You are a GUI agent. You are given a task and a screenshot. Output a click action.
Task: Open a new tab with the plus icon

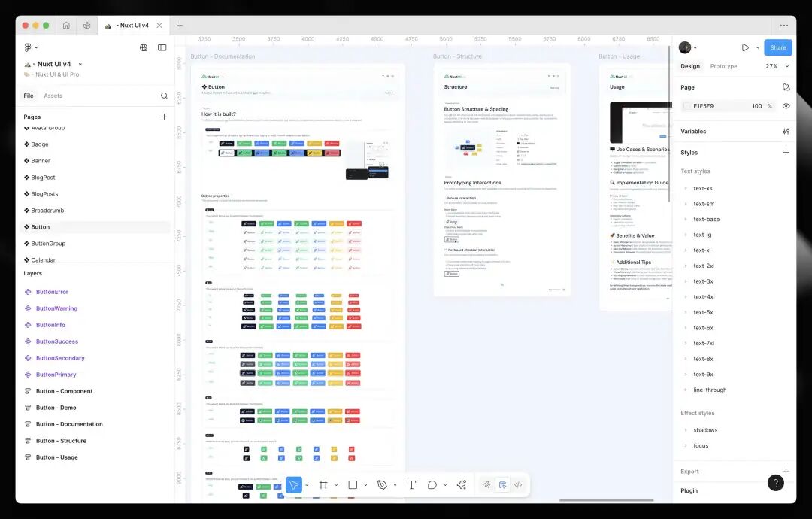pyautogui.click(x=180, y=26)
